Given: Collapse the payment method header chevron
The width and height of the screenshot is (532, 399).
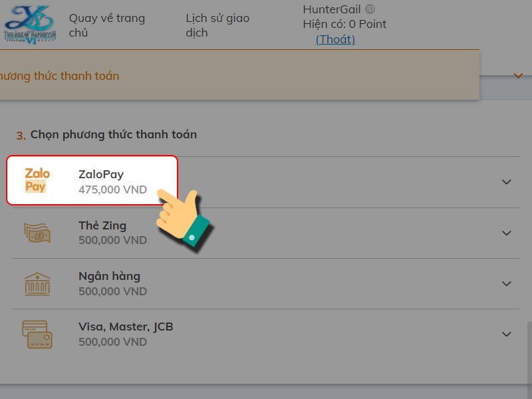Looking at the screenshot, I should (518, 76).
